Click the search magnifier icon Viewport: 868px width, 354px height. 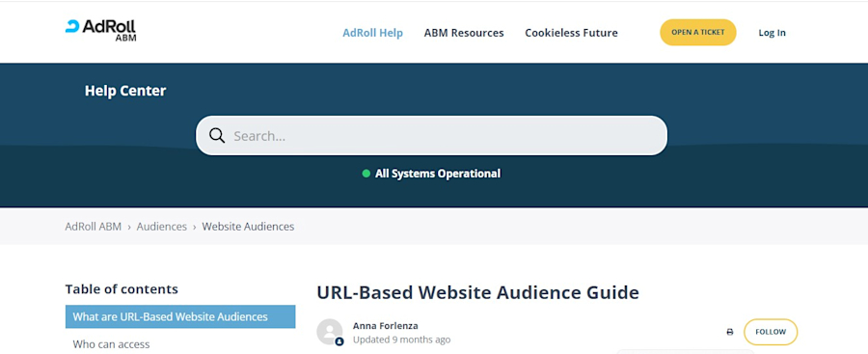click(217, 136)
